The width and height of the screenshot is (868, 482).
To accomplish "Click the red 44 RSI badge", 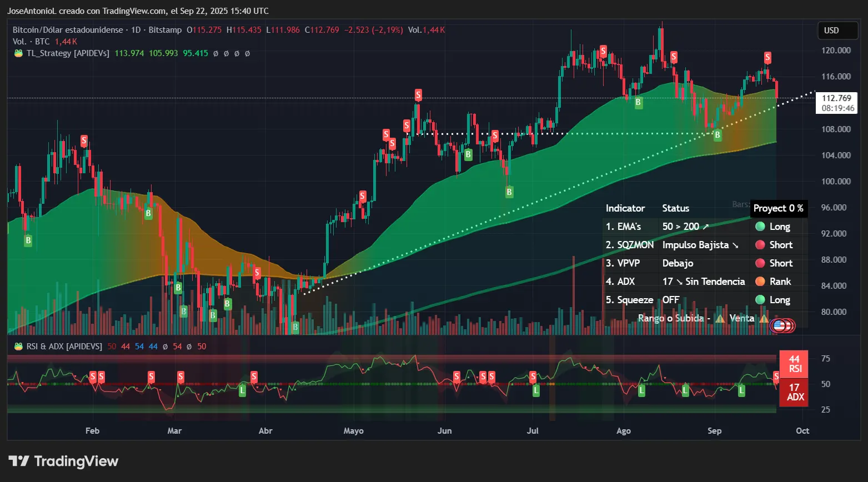I will [x=794, y=364].
